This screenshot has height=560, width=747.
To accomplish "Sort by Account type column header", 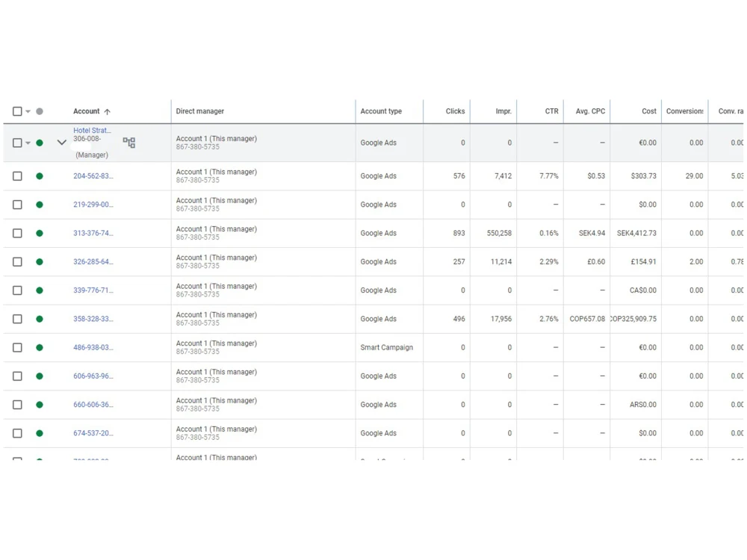I will tap(381, 111).
